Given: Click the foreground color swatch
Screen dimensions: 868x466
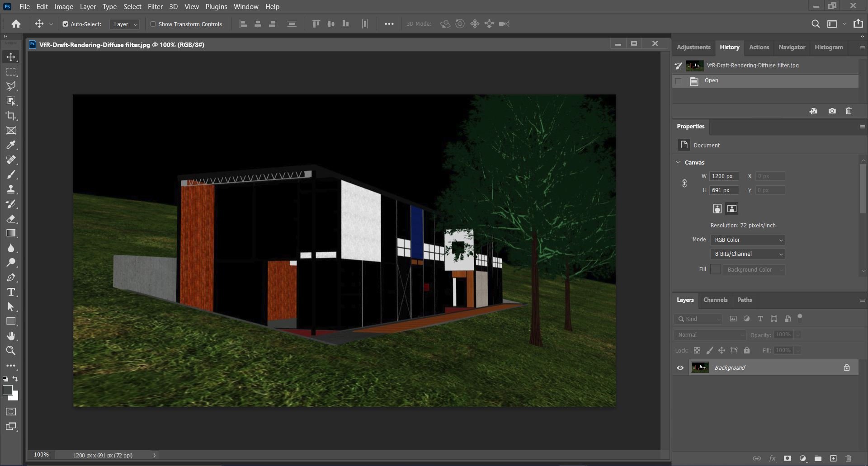Looking at the screenshot, I should click(8, 391).
